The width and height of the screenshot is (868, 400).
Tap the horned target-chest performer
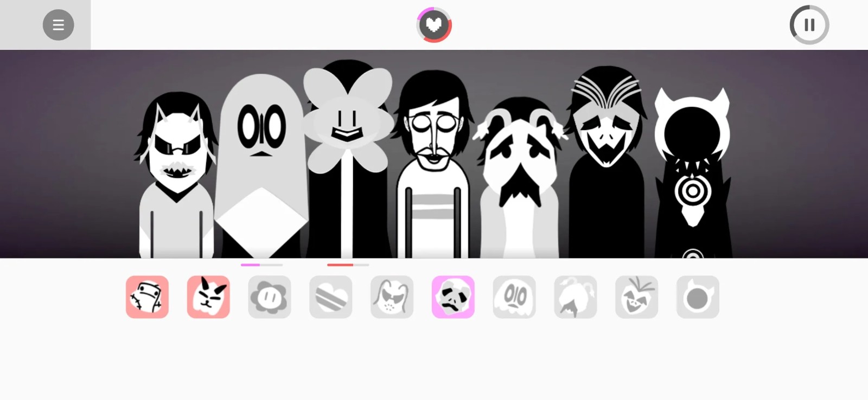coord(692,173)
